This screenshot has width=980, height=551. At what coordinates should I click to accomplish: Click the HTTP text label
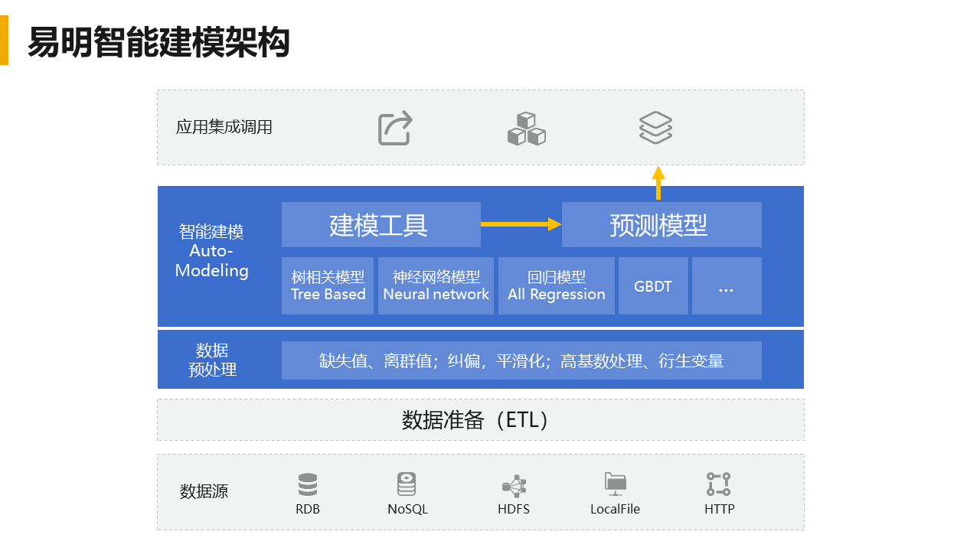coord(720,509)
